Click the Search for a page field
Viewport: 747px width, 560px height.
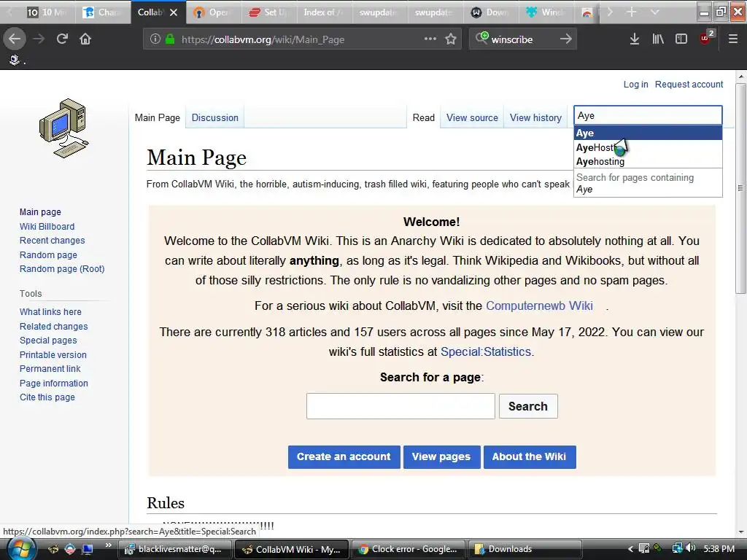[x=400, y=406]
